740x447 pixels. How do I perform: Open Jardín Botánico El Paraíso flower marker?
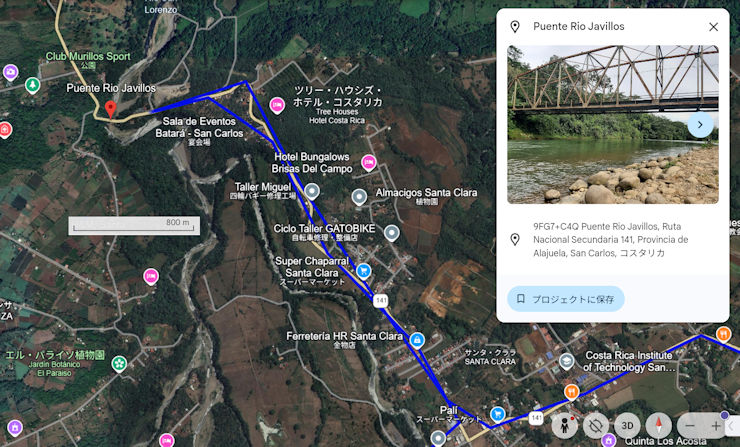[x=119, y=364]
